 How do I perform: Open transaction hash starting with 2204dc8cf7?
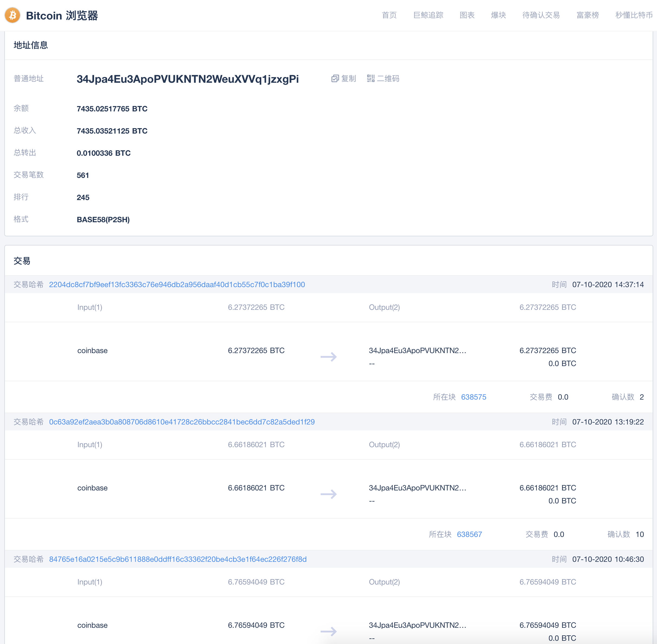(177, 284)
